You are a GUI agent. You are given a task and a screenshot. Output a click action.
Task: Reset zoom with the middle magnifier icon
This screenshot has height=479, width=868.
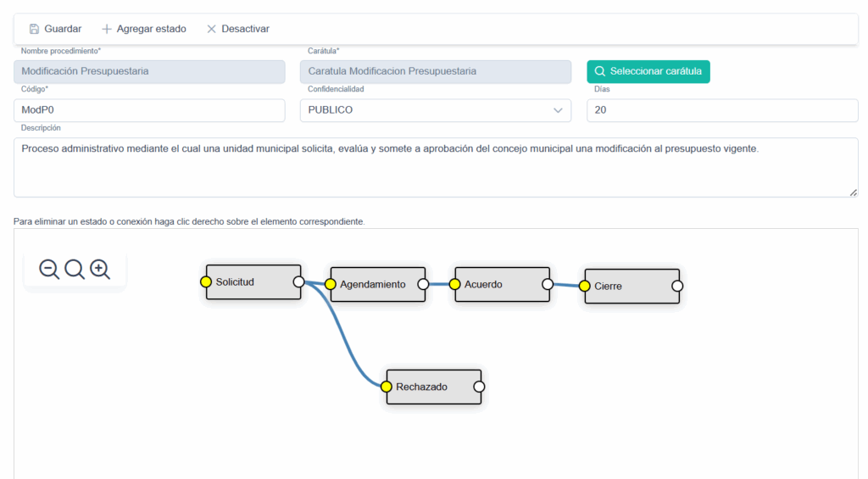pos(75,270)
